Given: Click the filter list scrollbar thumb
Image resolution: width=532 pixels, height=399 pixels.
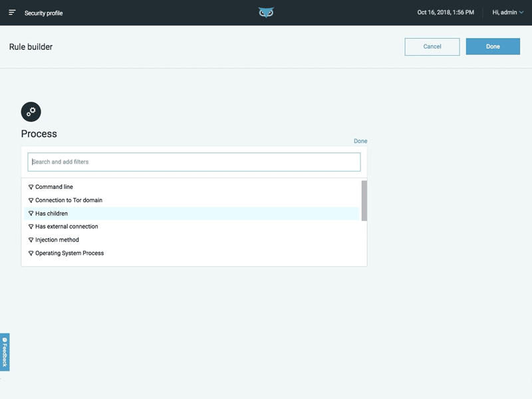Looking at the screenshot, I should tap(364, 200).
